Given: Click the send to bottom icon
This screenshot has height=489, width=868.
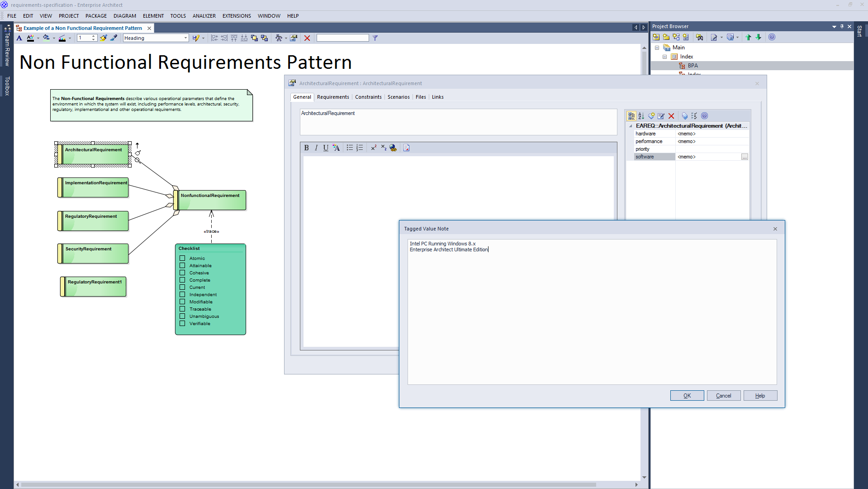Looking at the screenshot, I should [265, 38].
